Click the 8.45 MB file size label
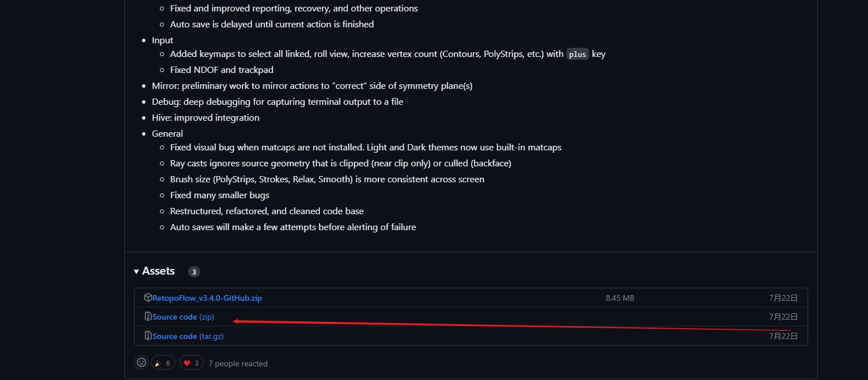The height and width of the screenshot is (380, 868). [619, 297]
